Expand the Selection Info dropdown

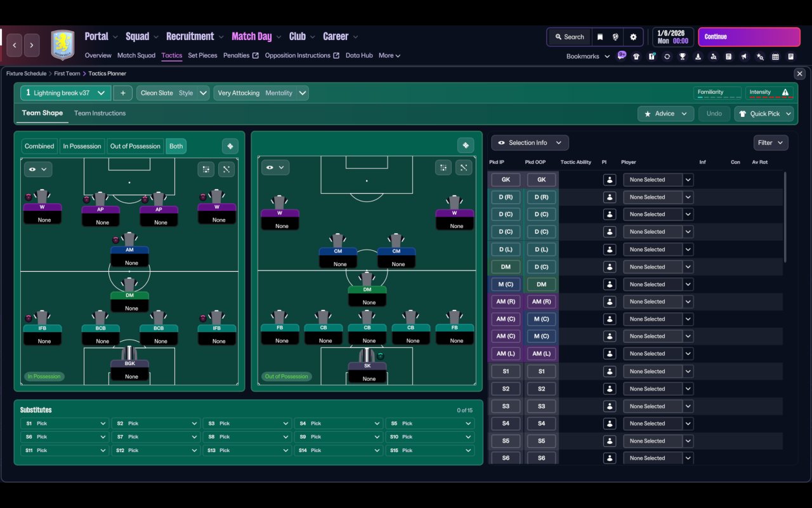click(530, 143)
